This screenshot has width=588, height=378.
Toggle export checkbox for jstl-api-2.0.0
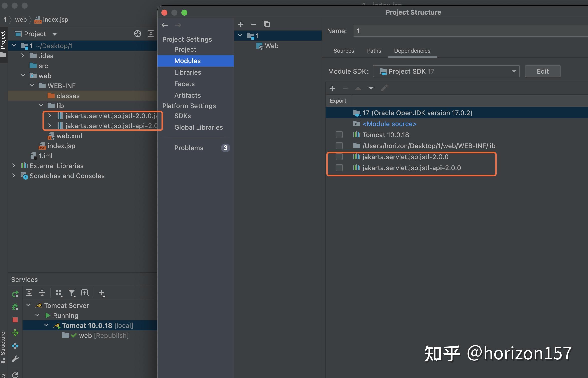pos(339,168)
